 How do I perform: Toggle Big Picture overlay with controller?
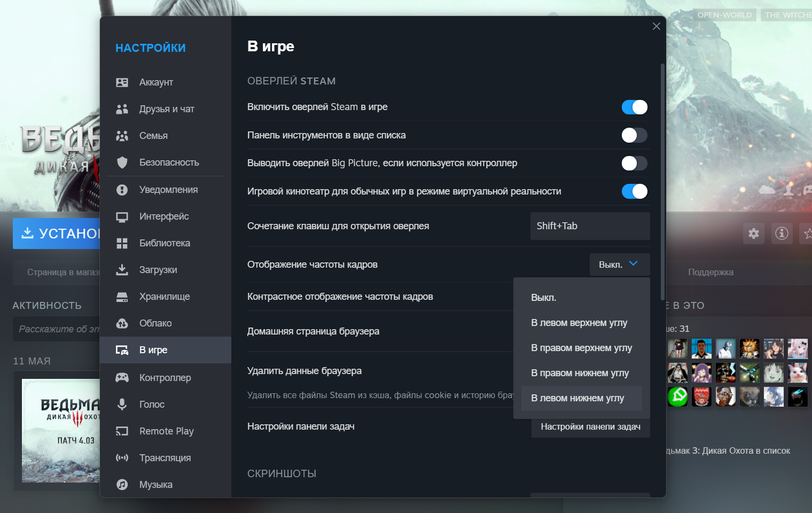(635, 163)
